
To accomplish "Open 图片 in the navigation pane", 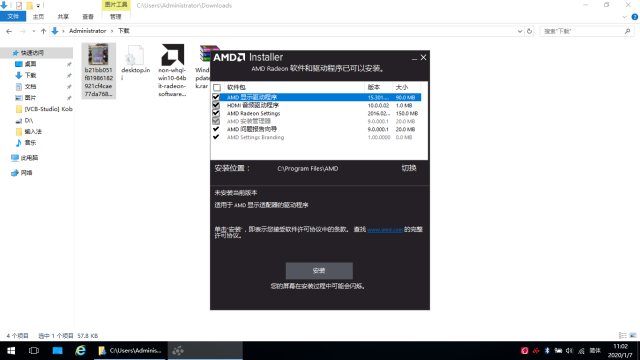I will click(x=30, y=98).
